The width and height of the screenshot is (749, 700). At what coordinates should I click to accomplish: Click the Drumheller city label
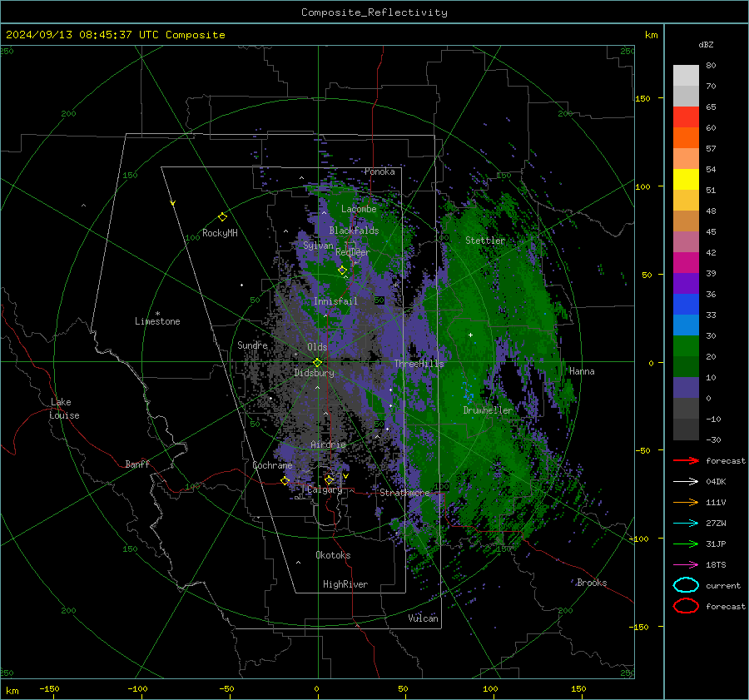point(488,410)
